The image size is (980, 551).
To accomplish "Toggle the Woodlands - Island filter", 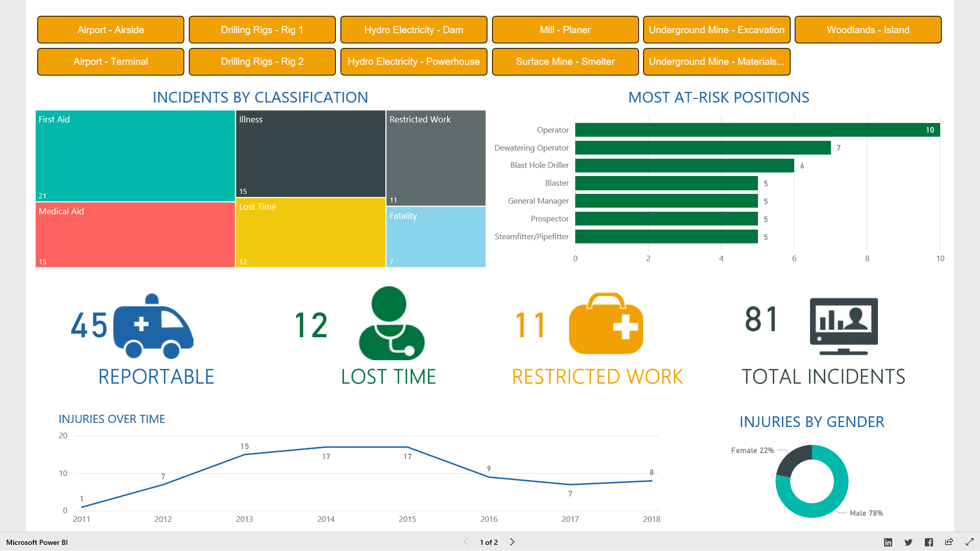I will point(868,30).
